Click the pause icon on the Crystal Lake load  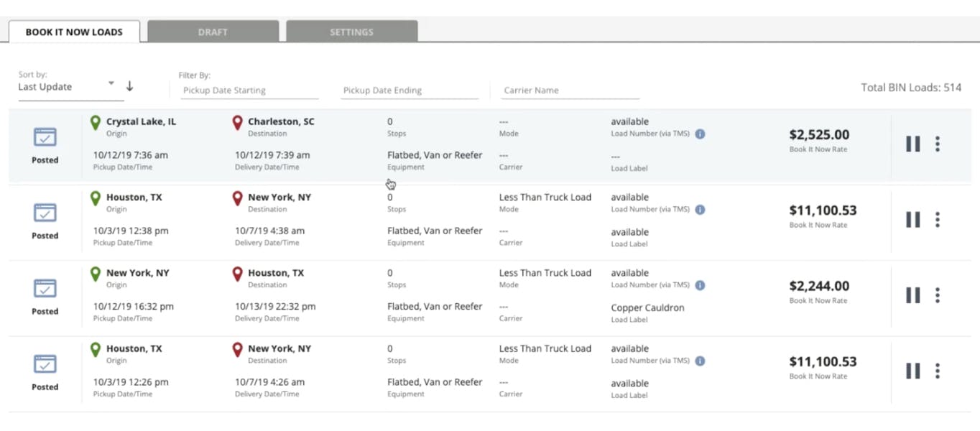click(x=912, y=144)
